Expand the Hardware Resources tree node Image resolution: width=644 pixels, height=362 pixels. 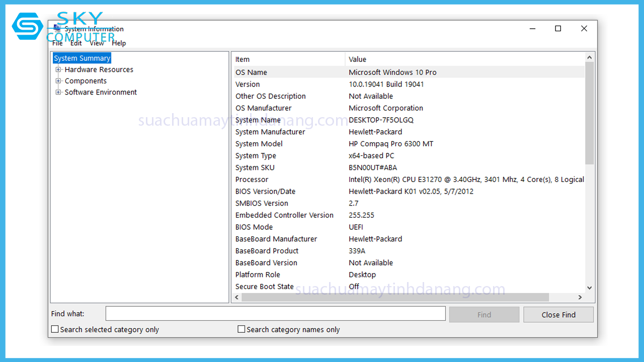click(58, 70)
